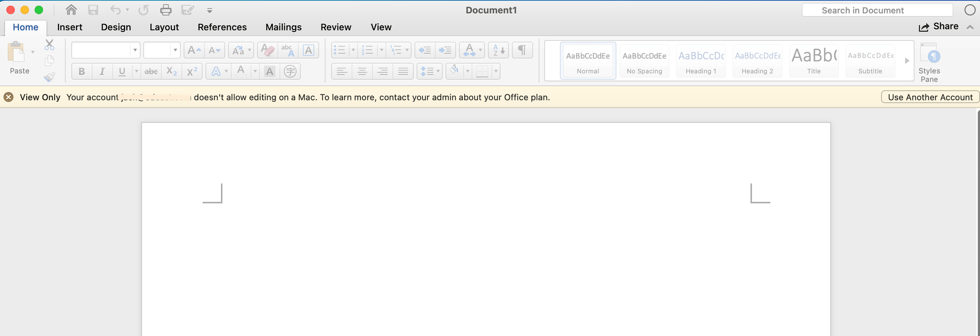Clear all formatting with the eraser icon
The height and width of the screenshot is (336, 980).
click(x=267, y=50)
